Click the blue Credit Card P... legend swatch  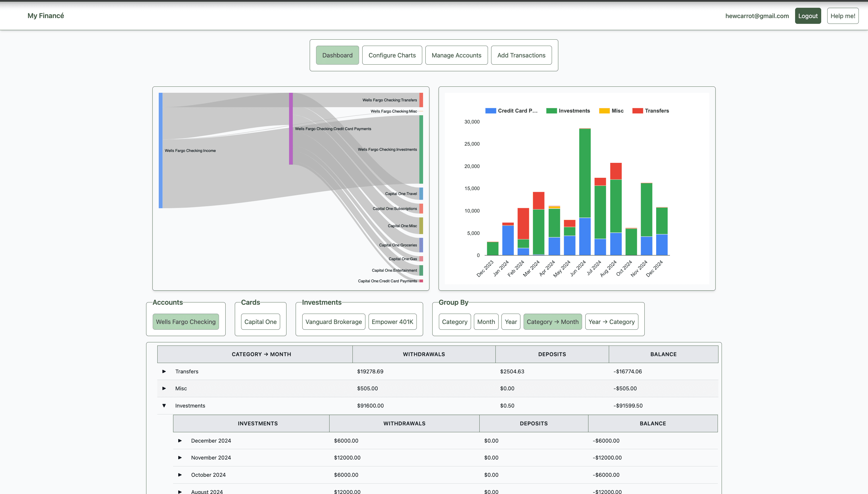pyautogui.click(x=491, y=111)
